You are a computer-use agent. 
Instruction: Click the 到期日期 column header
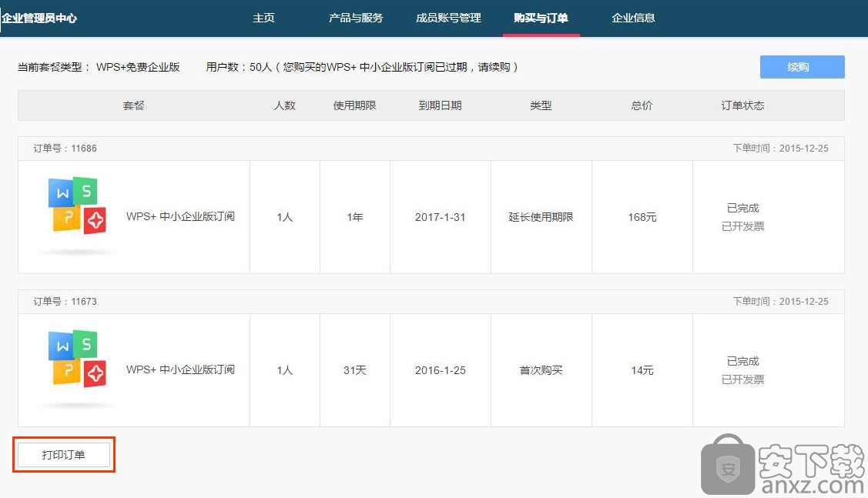[x=440, y=105]
